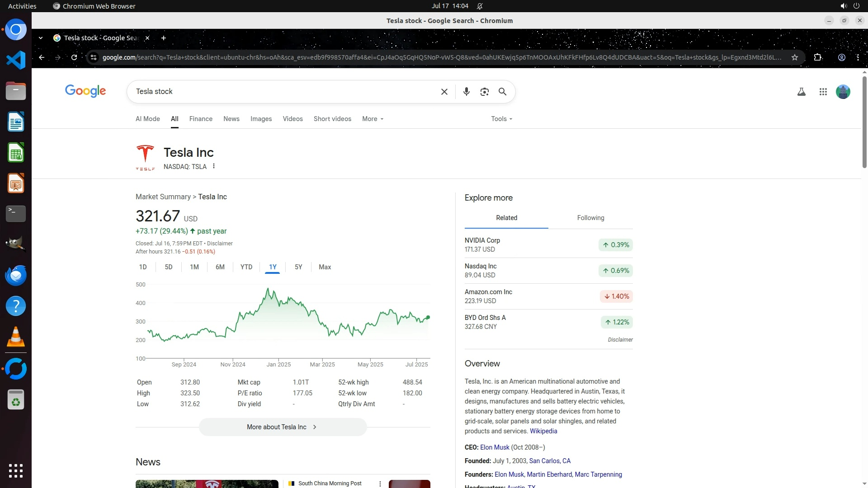Open Tesla Inc three-dot options menu
Screen dimensions: 868x488
pyautogui.click(x=214, y=166)
